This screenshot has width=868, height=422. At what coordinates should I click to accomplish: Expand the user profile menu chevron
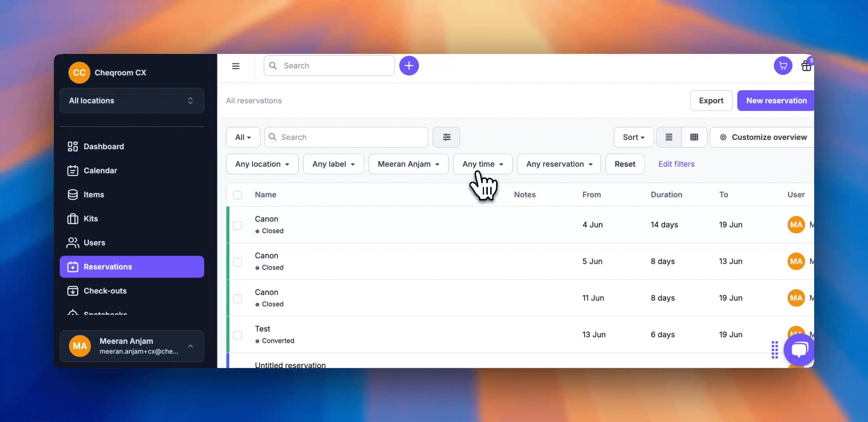190,346
